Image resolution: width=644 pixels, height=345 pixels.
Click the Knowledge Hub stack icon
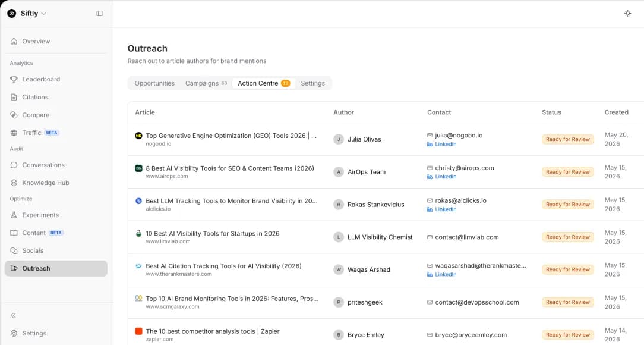tap(14, 183)
